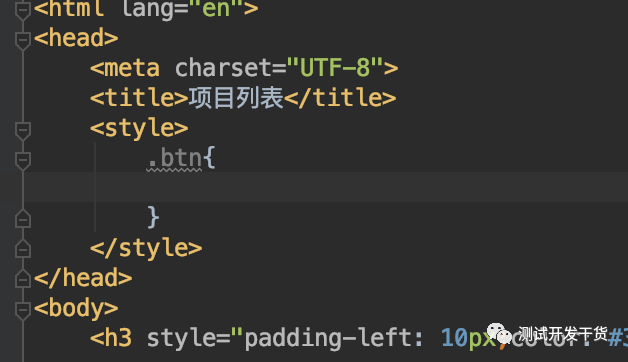Viewport: 628px width, 362px height.
Task: Click the closing </title> tag
Action: [x=340, y=98]
